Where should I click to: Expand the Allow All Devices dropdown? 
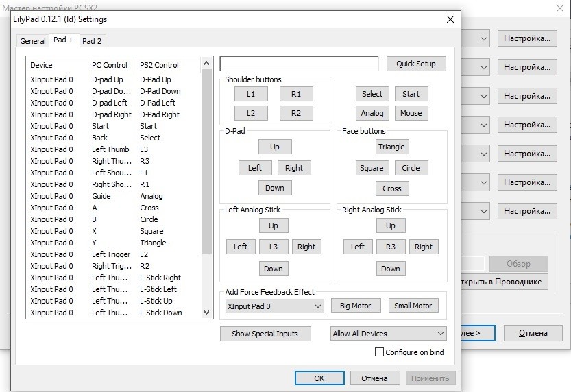pyautogui.click(x=388, y=334)
